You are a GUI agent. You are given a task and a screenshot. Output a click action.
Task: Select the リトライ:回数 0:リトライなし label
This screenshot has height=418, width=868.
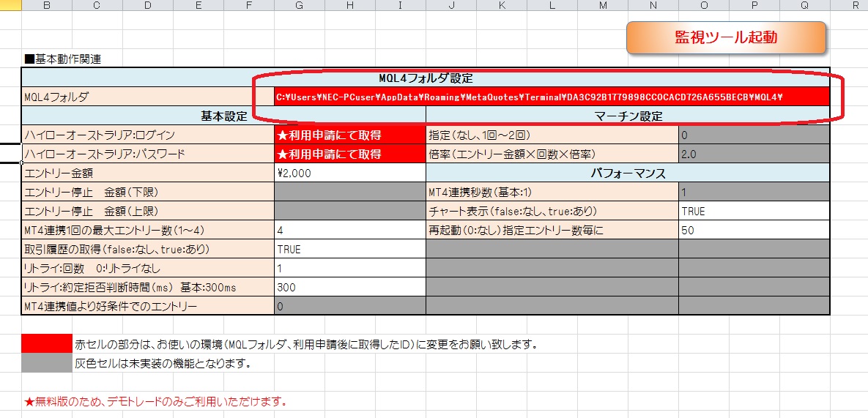148,269
